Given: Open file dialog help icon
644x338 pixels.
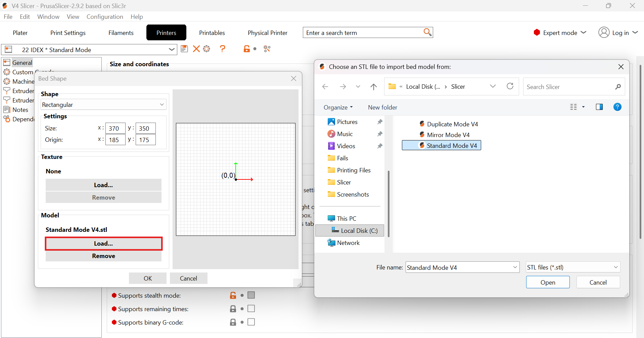Looking at the screenshot, I should coord(617,107).
